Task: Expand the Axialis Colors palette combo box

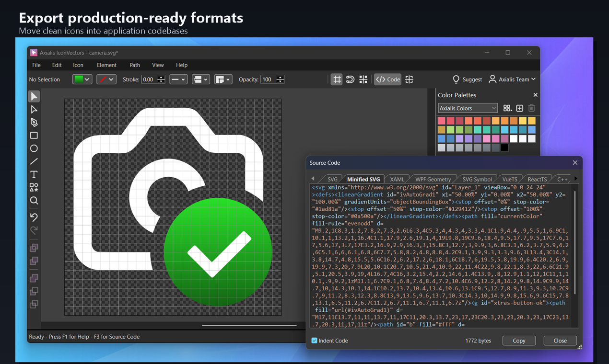Action: coord(468,108)
